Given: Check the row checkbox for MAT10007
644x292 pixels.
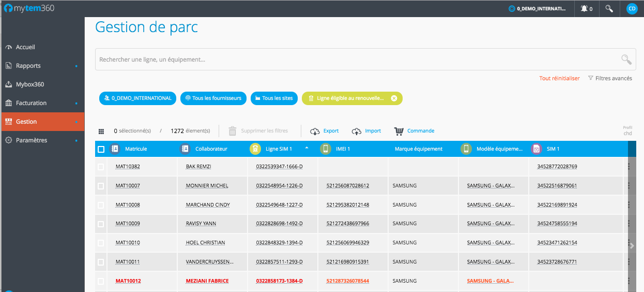Looking at the screenshot, I should click(101, 186).
